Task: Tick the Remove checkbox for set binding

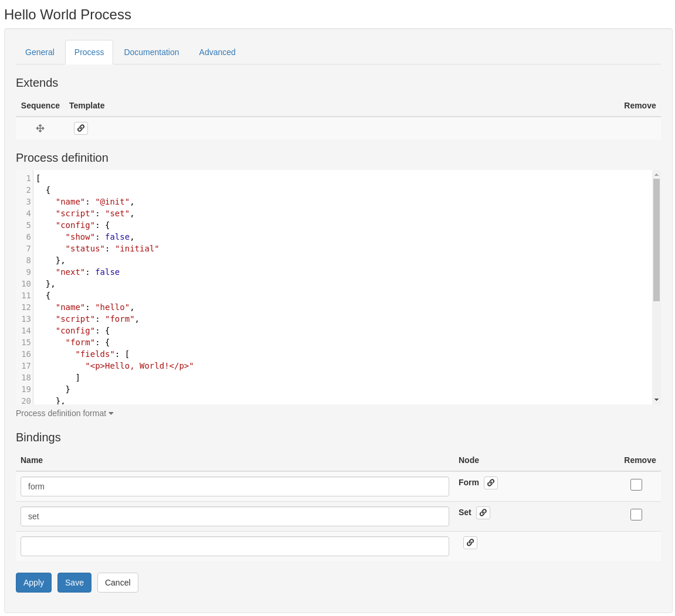Action: coord(636,515)
